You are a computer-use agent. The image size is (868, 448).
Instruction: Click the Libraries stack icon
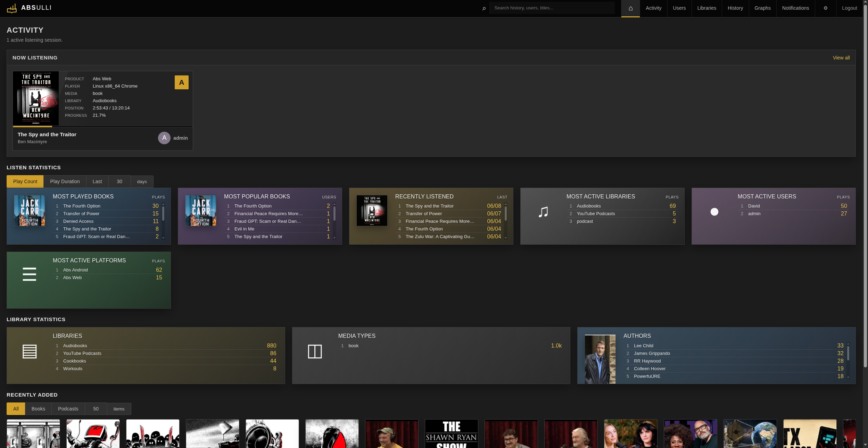tap(30, 351)
